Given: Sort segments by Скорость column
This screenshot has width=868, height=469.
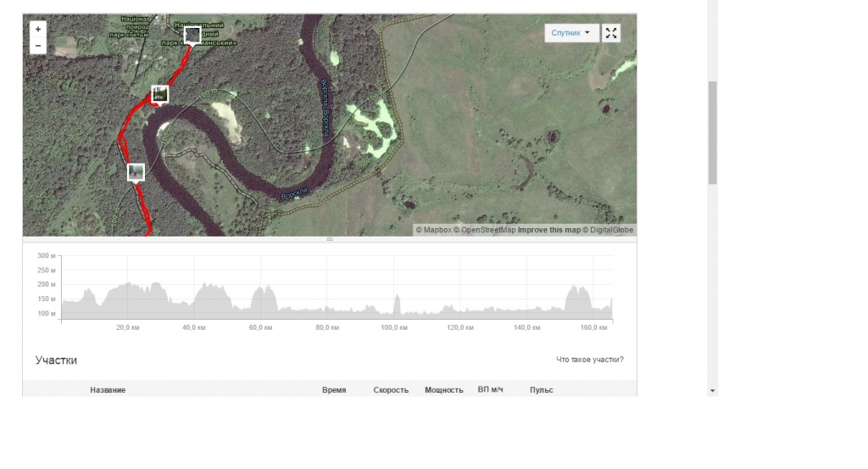Looking at the screenshot, I should click(x=391, y=390).
